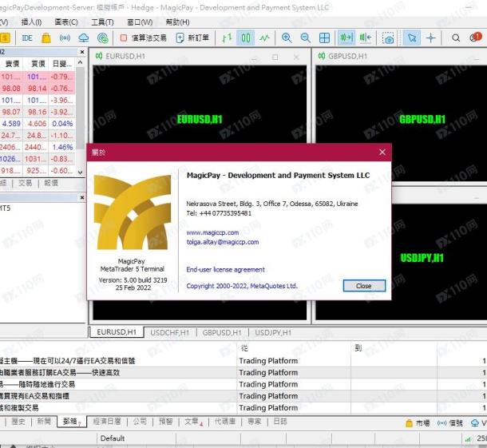The image size is (487, 448).
Task: Open the Charts menu
Action: point(66,22)
